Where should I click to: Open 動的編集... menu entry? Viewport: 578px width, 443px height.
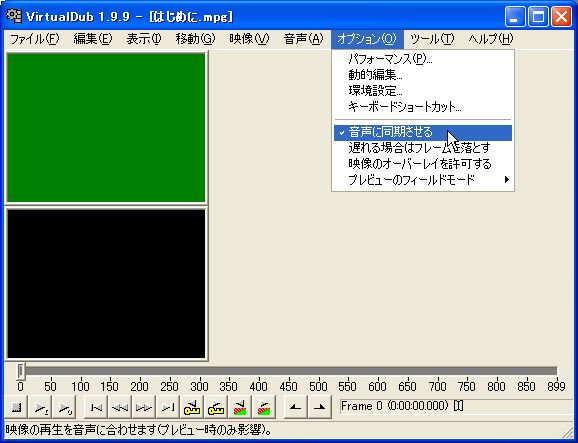pos(423,75)
